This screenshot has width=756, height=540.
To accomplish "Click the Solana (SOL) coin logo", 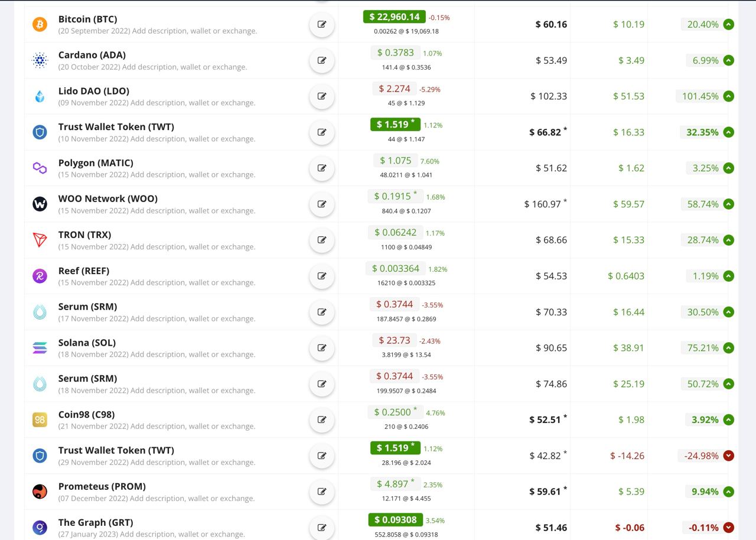I will (x=40, y=348).
